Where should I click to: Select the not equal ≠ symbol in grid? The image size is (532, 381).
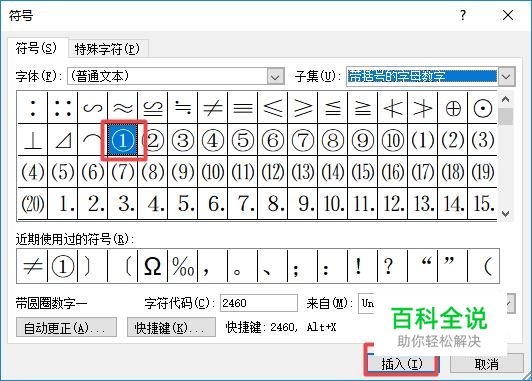point(212,108)
